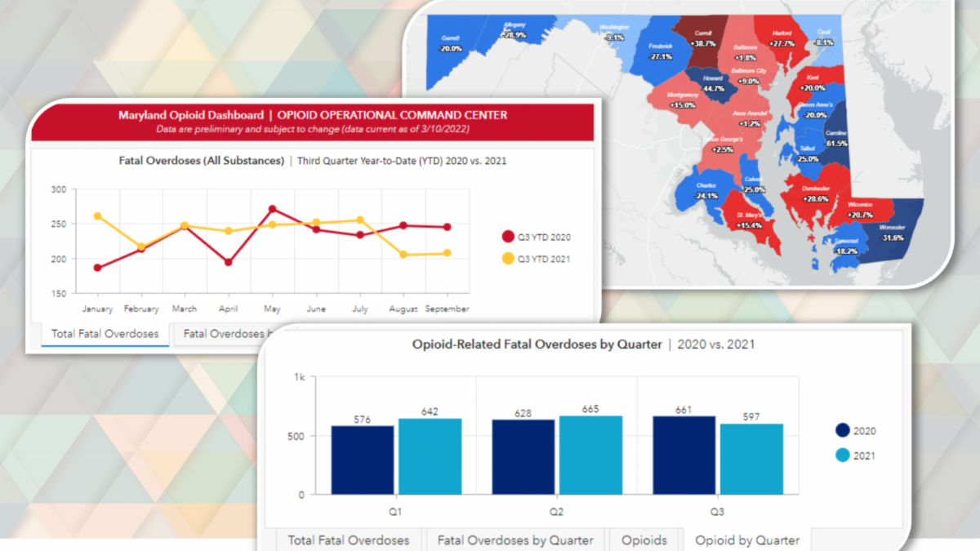Click Kent county labeled +20.0%
The height and width of the screenshot is (551, 980).
[811, 84]
